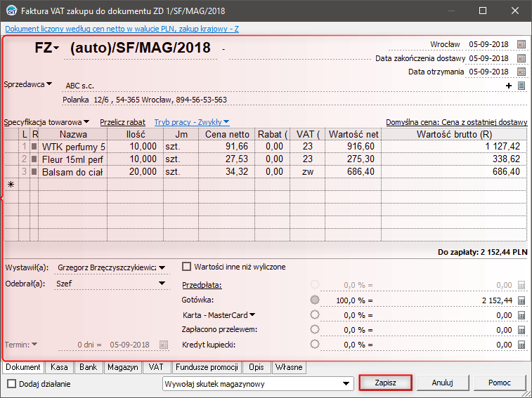Select the Kredyt kupiecki radio button
This screenshot has height=398, width=532.
(315, 344)
